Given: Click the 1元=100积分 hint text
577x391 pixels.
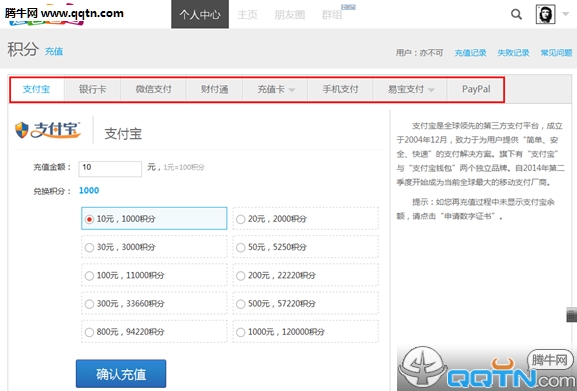Looking at the screenshot, I should pos(184,167).
